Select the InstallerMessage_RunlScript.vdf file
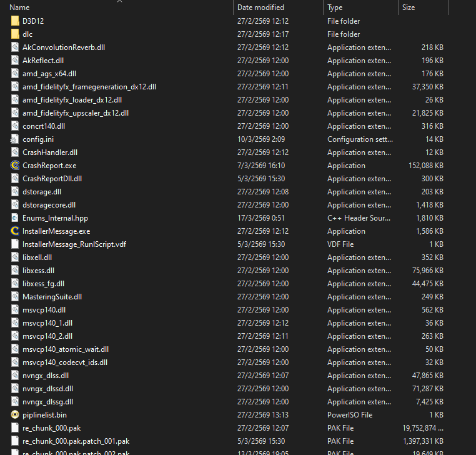The height and width of the screenshot is (455, 476). pyautogui.click(x=74, y=244)
